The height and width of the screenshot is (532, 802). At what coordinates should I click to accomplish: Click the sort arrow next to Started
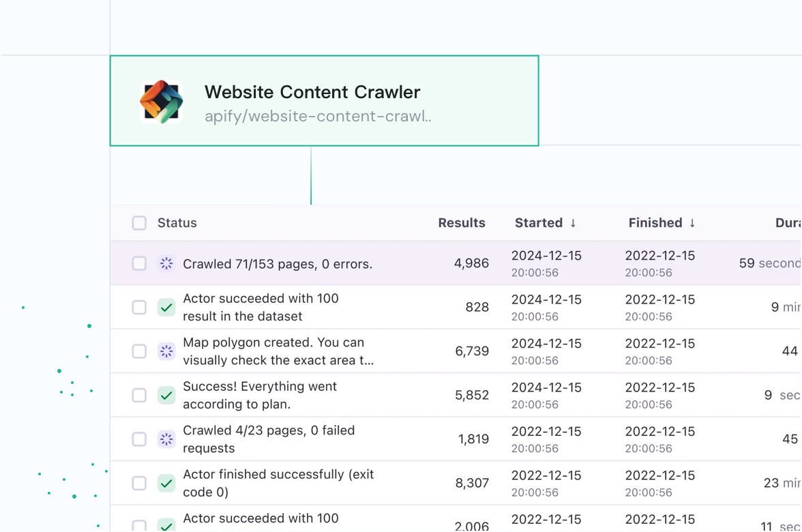click(x=571, y=222)
